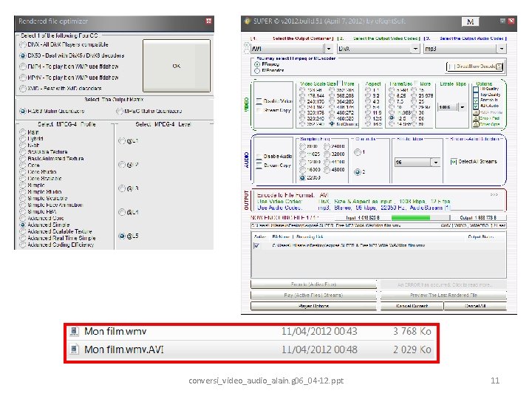Select 1 audio channel
This screenshot has height=399, width=532.
pyautogui.click(x=358, y=152)
